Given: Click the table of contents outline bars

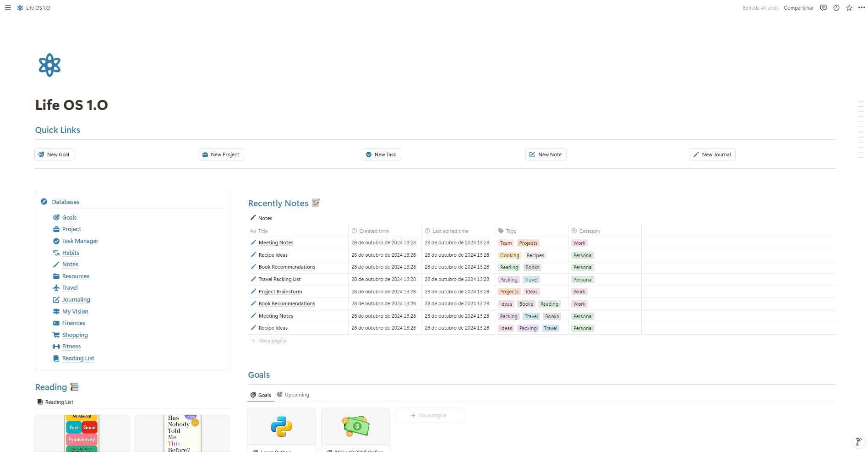Looking at the screenshot, I should (861, 129).
